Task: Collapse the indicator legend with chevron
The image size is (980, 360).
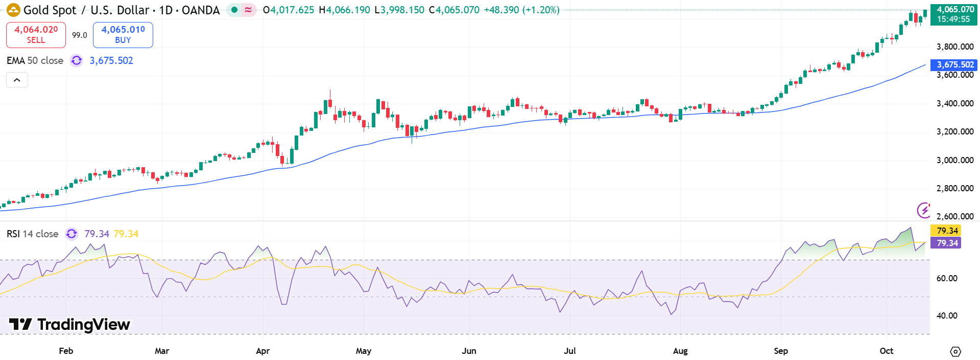Action: coord(17,80)
